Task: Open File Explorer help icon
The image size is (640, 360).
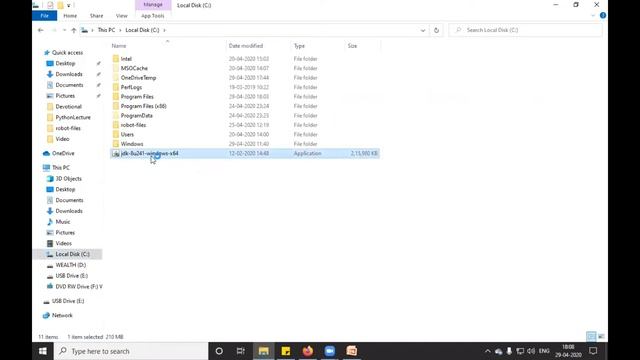Action: tap(602, 16)
